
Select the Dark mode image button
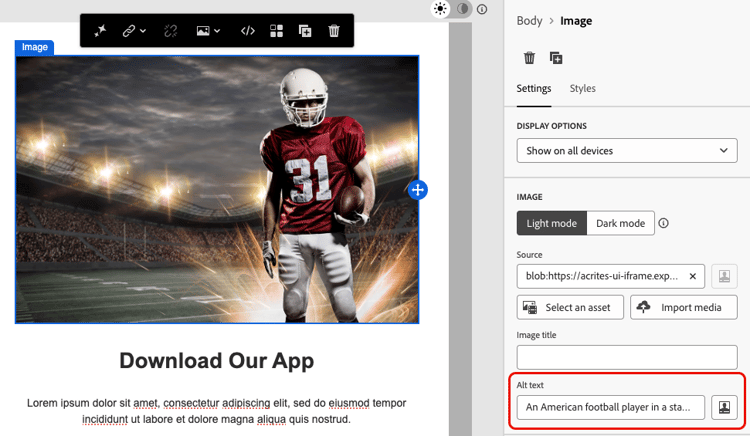pos(620,223)
